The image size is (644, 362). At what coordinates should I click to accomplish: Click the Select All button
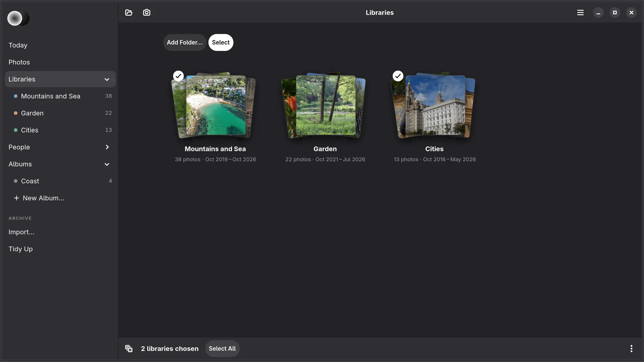pos(222,348)
